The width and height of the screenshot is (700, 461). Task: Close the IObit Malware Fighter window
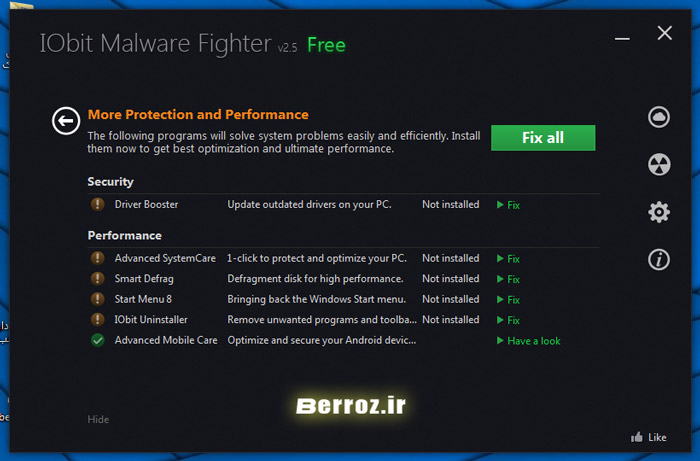tap(665, 34)
